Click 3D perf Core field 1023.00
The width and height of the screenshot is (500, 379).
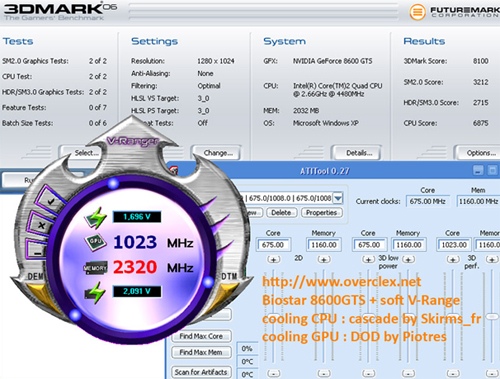tap(454, 245)
